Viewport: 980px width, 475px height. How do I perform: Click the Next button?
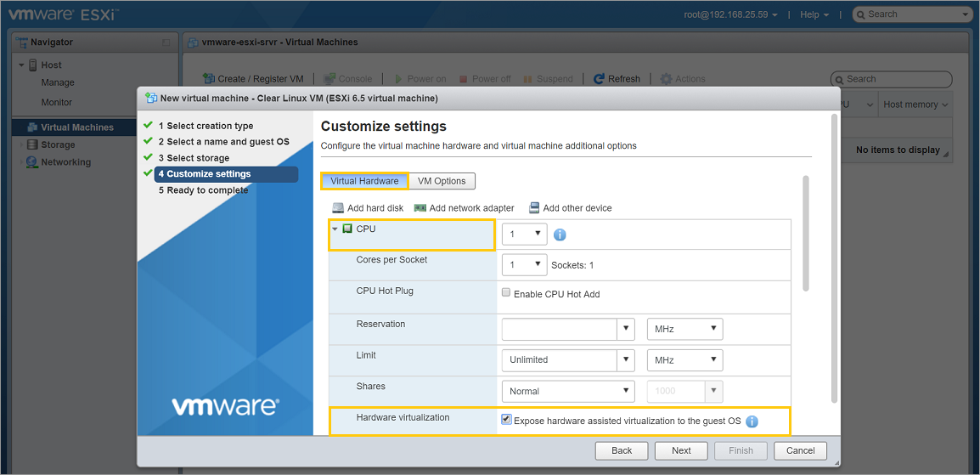point(681,450)
